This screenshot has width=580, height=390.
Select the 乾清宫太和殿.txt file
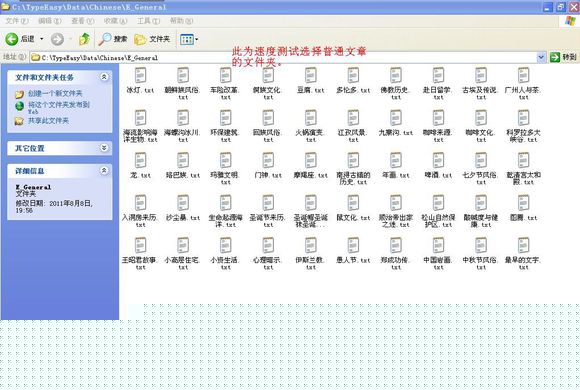coord(523,169)
